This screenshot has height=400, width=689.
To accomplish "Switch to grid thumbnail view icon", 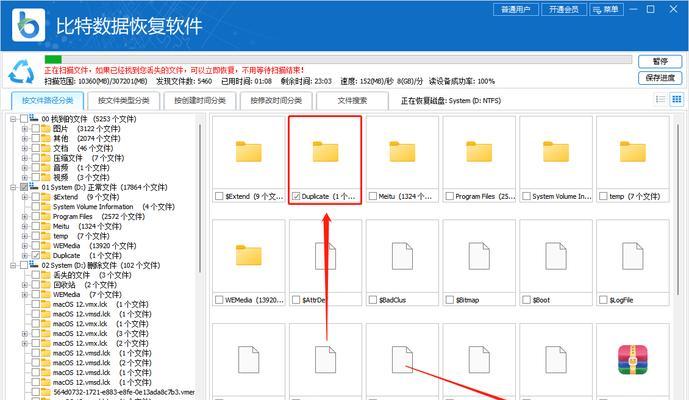I will (x=677, y=99).
